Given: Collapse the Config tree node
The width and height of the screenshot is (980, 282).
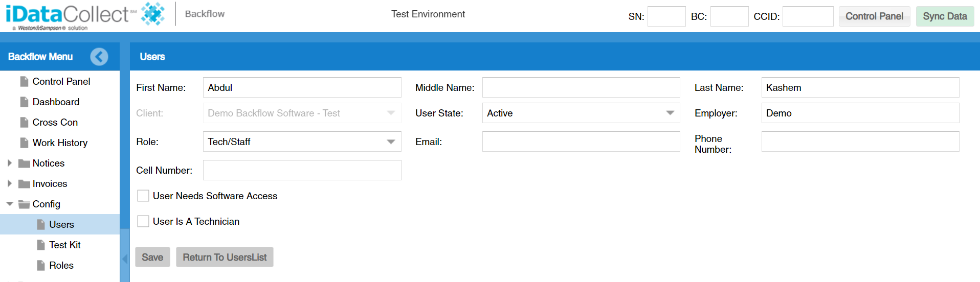Looking at the screenshot, I should (x=9, y=204).
